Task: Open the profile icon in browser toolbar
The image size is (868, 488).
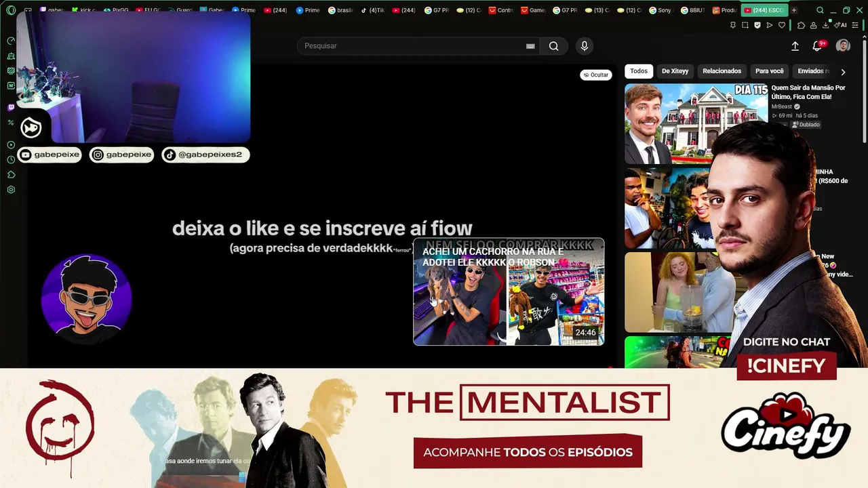Action: coord(813,25)
